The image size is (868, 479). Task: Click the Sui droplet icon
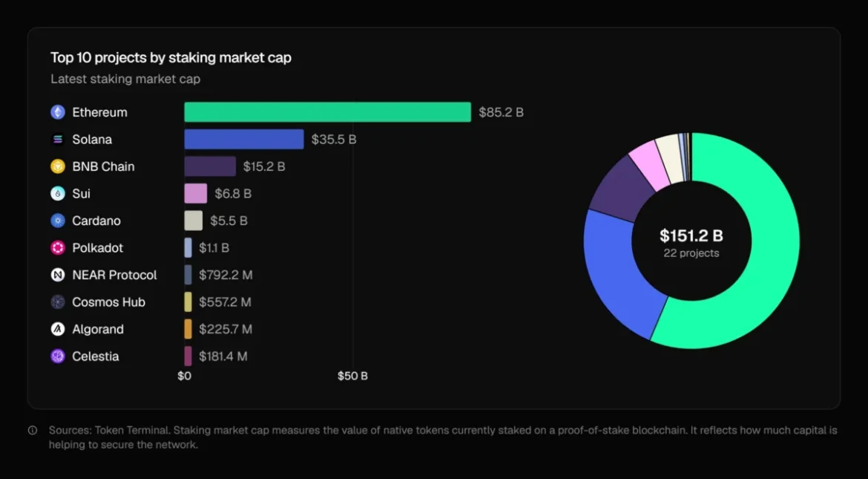[58, 194]
